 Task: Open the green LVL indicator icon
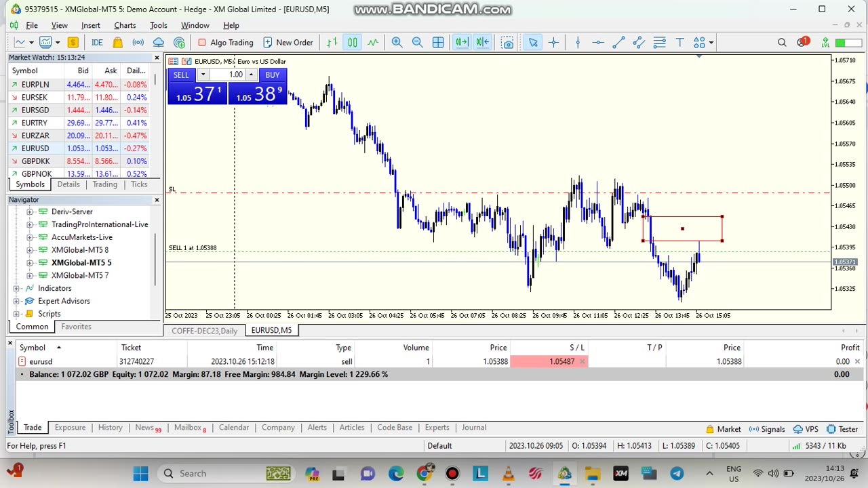click(825, 42)
